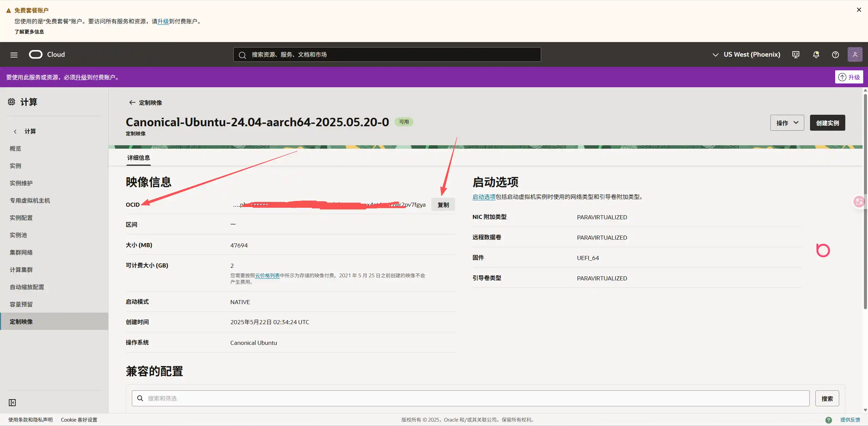Collapse the sidebar with bottom-left icon

pyautogui.click(x=12, y=403)
